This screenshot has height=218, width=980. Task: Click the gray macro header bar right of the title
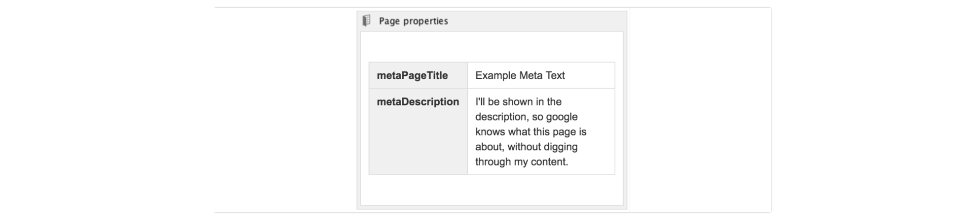538,21
